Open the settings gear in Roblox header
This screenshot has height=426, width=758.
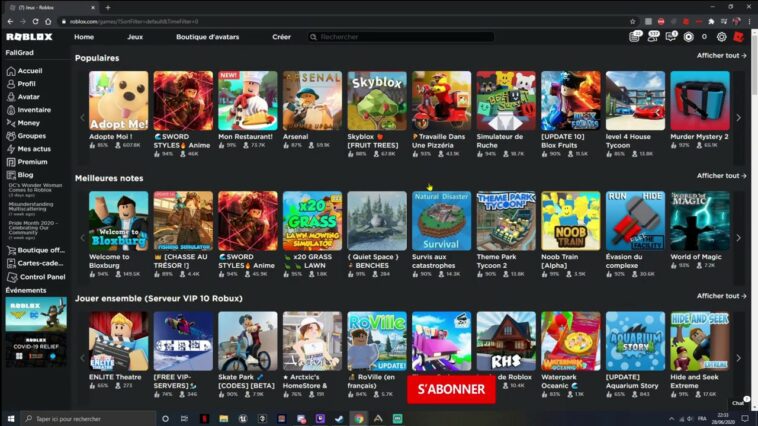click(721, 37)
